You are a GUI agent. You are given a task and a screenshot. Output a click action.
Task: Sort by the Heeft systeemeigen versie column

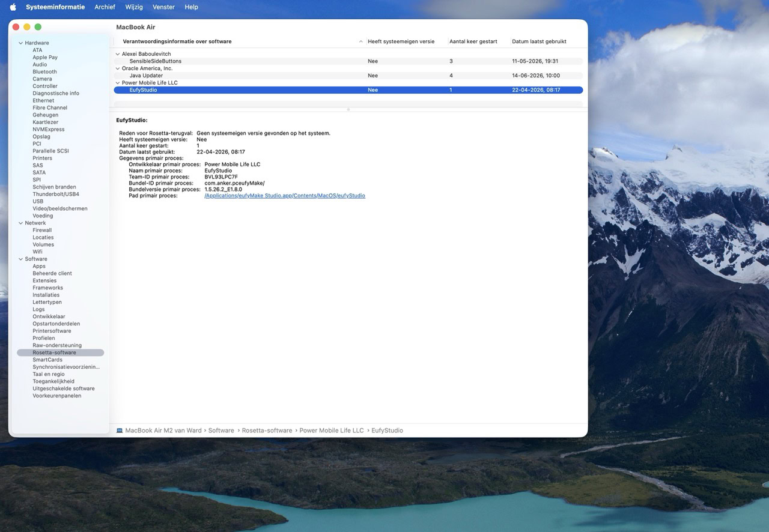401,41
